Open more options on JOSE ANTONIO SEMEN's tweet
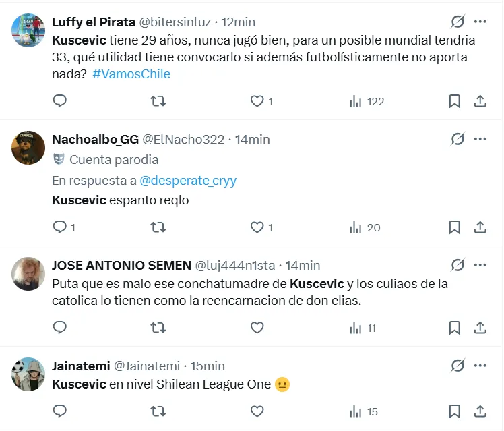Screen dimensions: 504x431 pos(480,265)
